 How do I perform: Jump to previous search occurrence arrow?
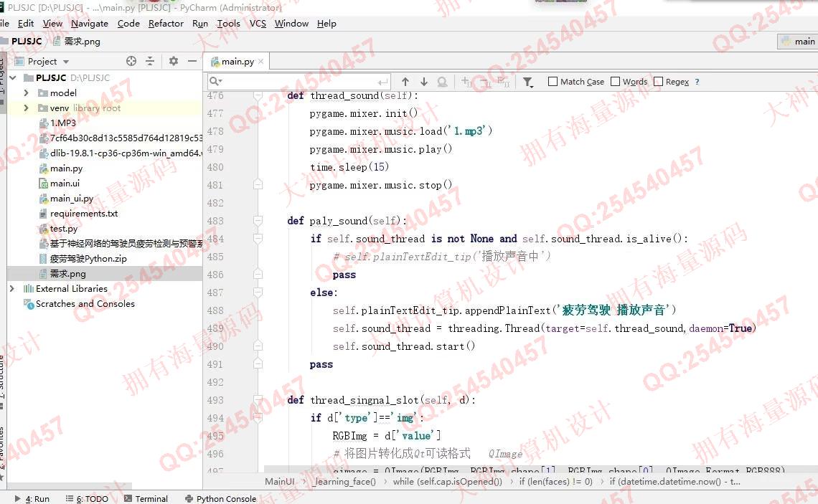coord(405,82)
